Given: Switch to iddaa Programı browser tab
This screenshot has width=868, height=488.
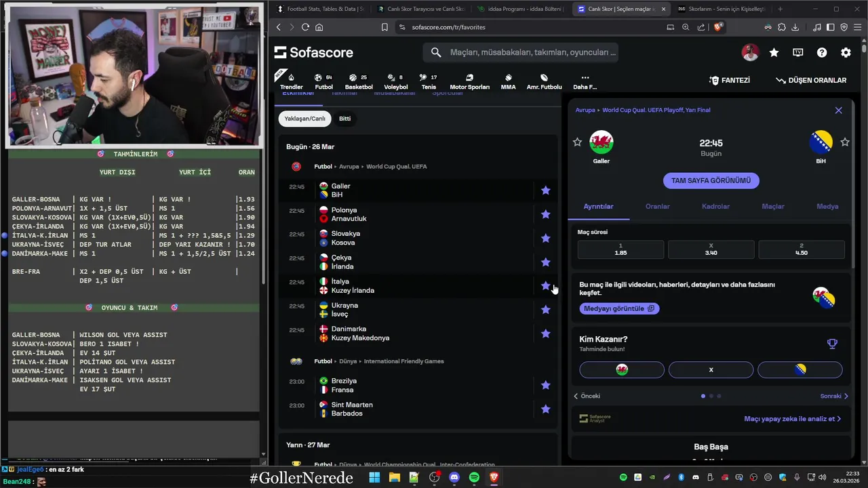Looking at the screenshot, I should tap(520, 9).
